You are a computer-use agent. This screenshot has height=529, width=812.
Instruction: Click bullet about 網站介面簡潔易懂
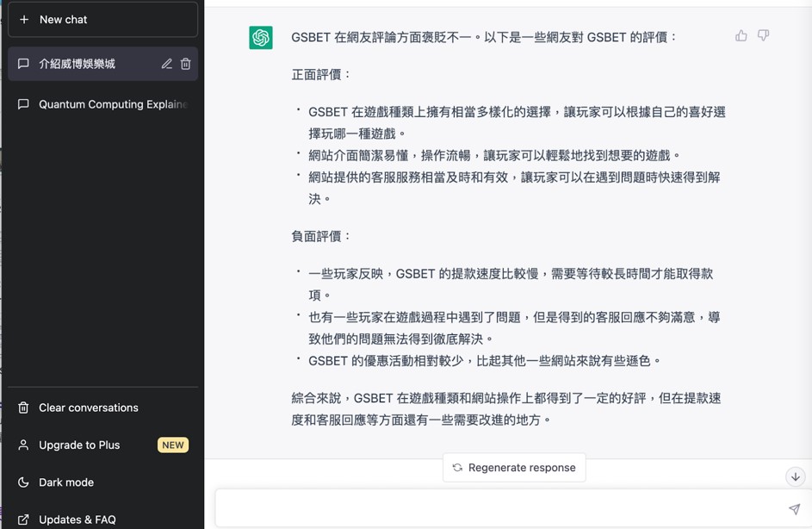click(494, 155)
